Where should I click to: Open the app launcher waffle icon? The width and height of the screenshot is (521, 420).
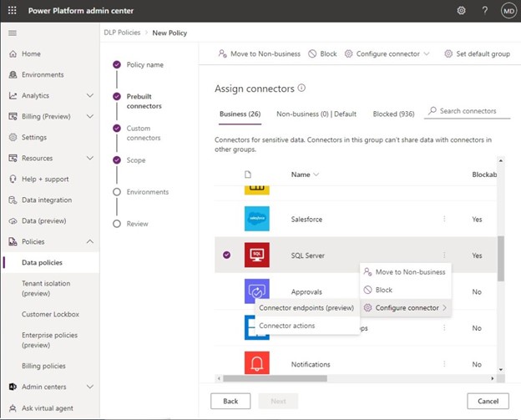click(13, 10)
